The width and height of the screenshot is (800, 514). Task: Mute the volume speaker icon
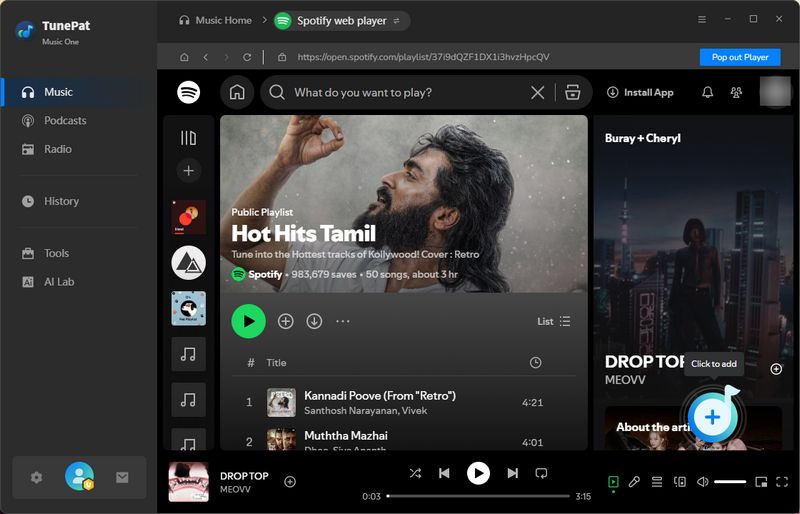(703, 481)
